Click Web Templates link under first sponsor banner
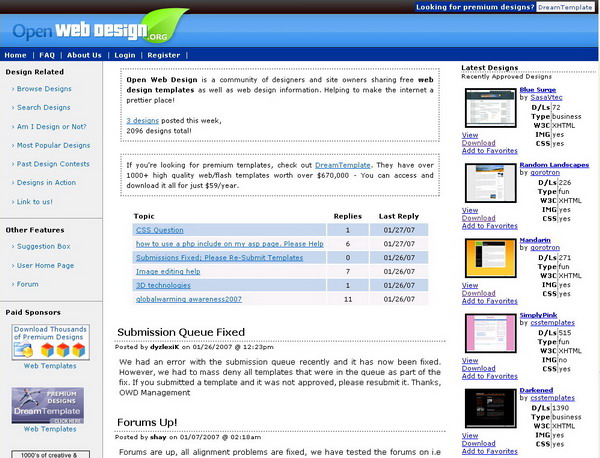This screenshot has height=458, width=600. (50, 366)
